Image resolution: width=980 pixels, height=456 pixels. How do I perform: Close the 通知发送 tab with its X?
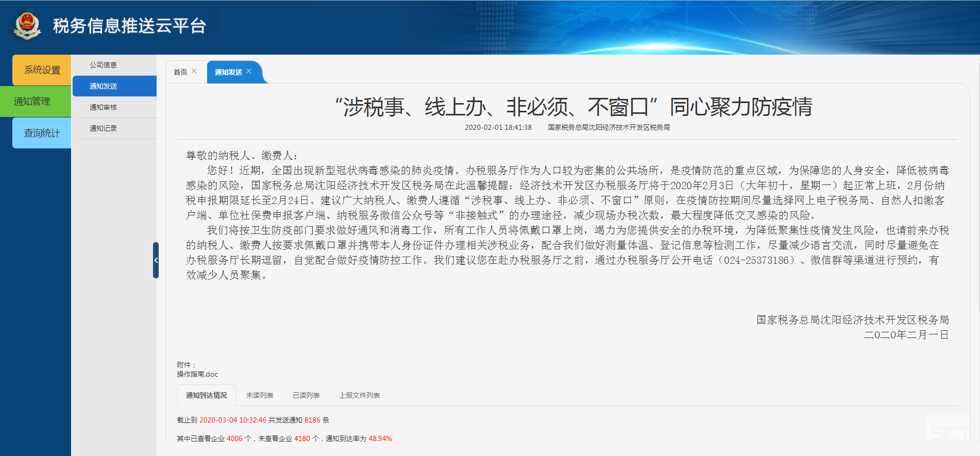249,71
